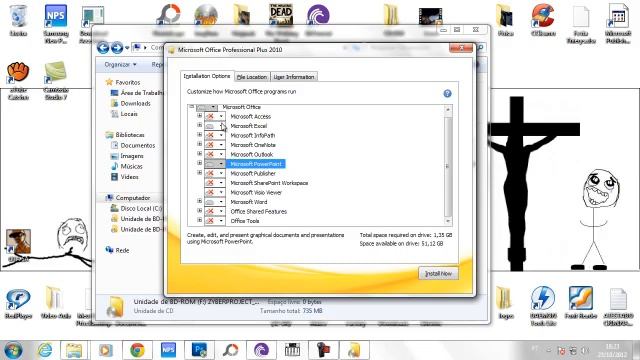Open Imagens library in Explorer
Viewport: 640px width, 360px height.
click(x=127, y=156)
